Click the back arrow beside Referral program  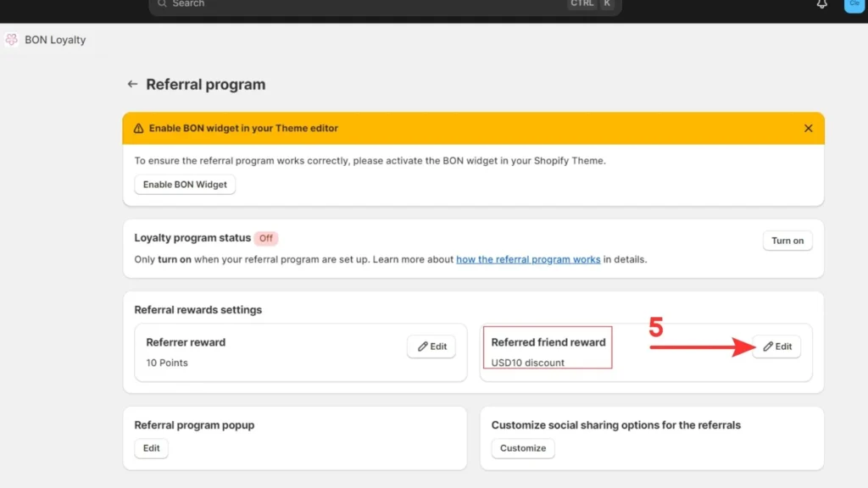pos(132,85)
